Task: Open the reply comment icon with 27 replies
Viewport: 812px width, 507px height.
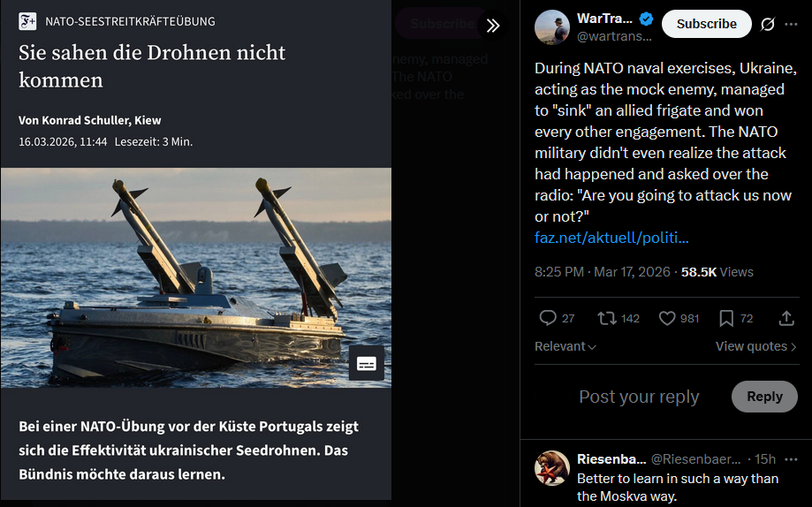Action: pyautogui.click(x=548, y=318)
